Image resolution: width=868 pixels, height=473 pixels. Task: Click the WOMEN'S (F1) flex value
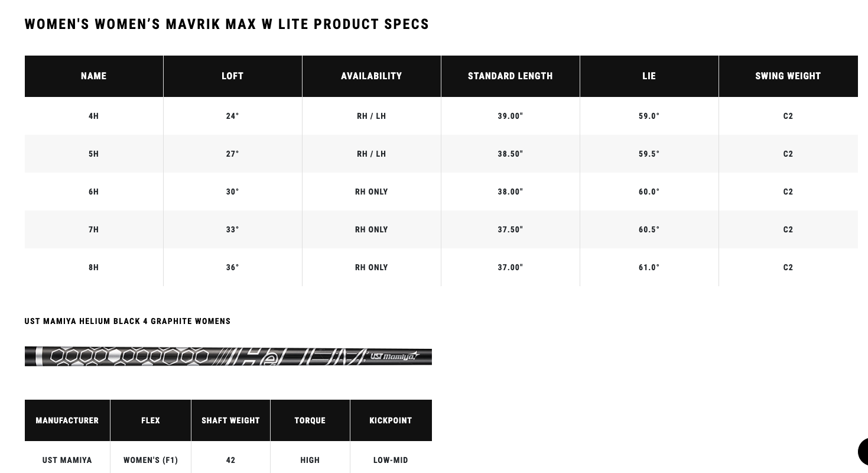[x=151, y=460]
